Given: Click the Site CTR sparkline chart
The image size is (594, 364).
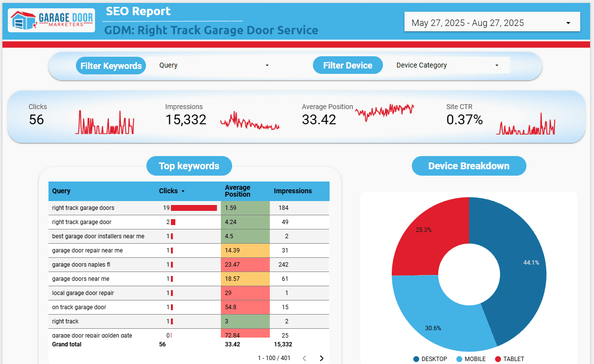Looking at the screenshot, I should tap(526, 124).
